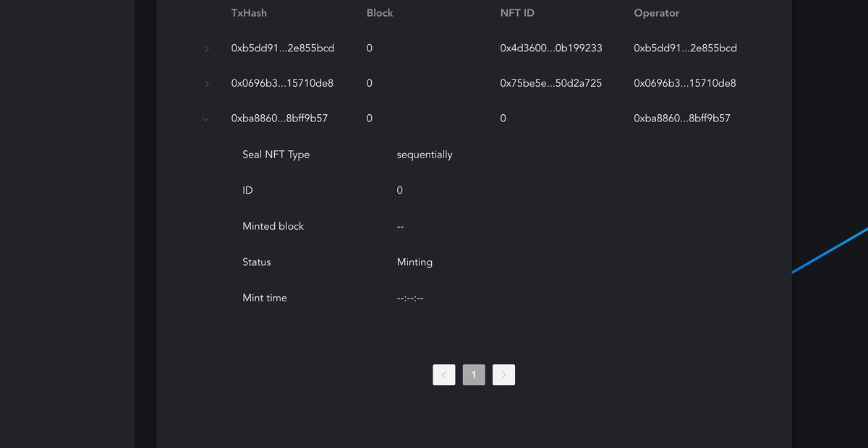Image resolution: width=868 pixels, height=448 pixels.
Task: Expand the 0xb5dd91...2e855bcd transaction row
Action: tap(206, 48)
